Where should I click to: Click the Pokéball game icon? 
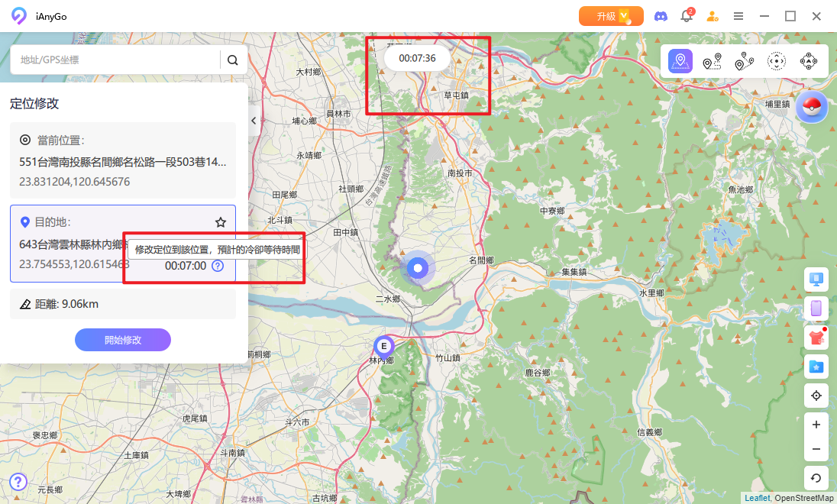coord(812,107)
